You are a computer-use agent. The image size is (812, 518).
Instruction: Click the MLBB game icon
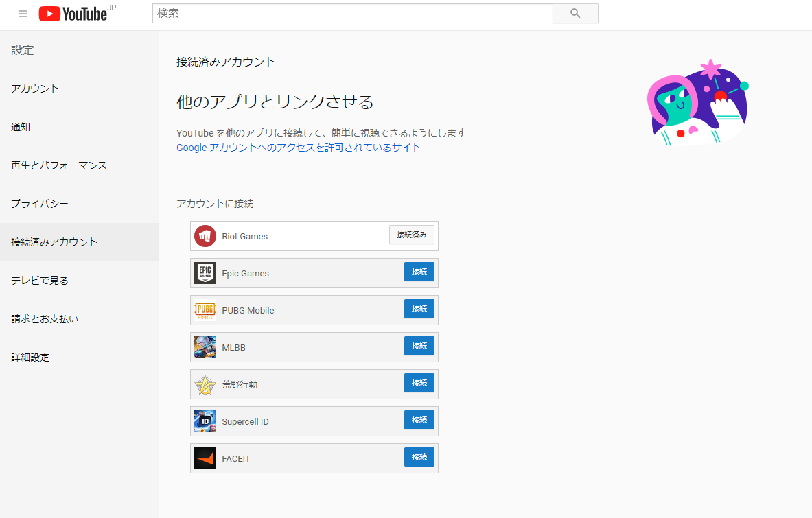pos(205,347)
